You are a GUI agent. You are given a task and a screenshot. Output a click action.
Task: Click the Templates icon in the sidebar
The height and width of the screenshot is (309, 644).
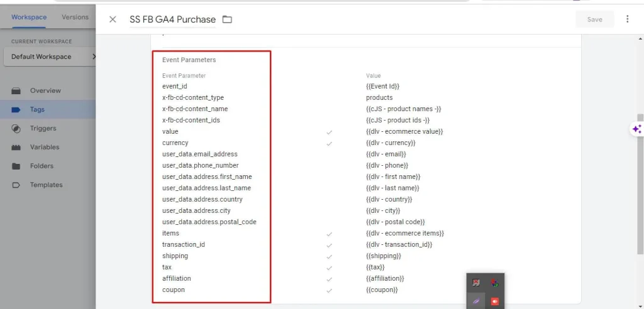pos(16,185)
